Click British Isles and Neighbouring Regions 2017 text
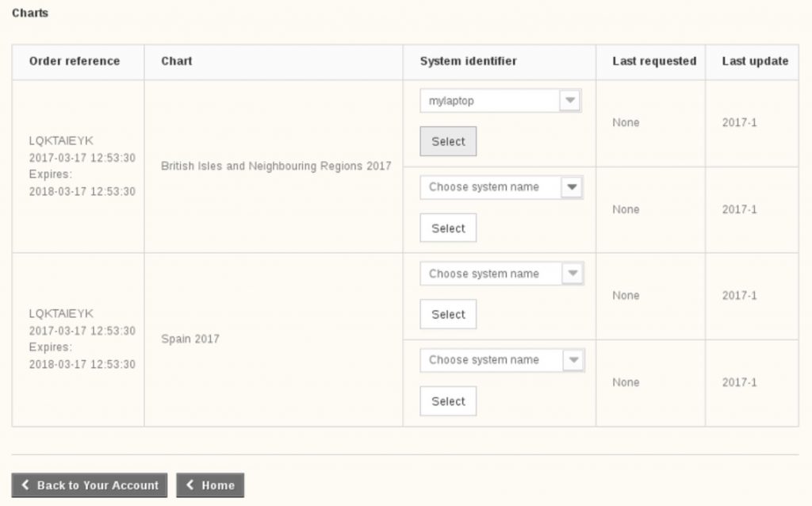 pos(276,167)
